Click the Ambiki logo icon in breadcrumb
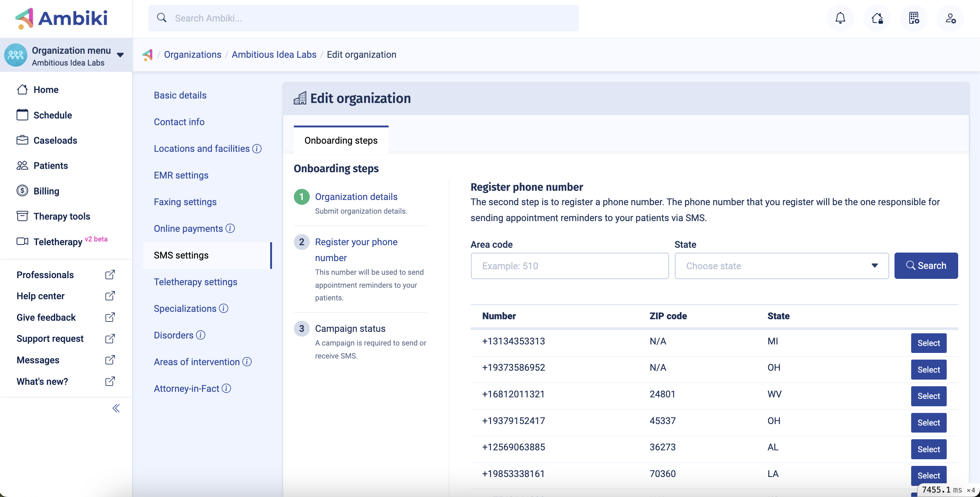The image size is (980, 497). (x=148, y=55)
